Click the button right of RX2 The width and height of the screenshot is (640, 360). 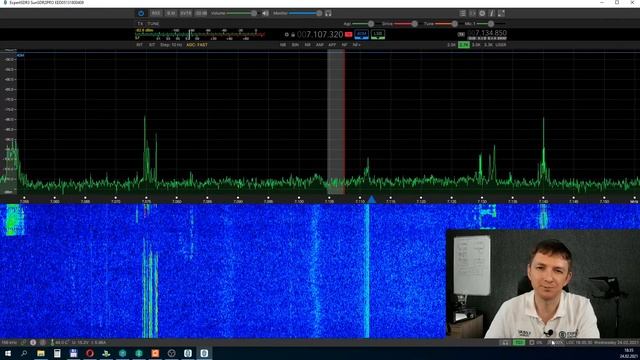(171, 13)
